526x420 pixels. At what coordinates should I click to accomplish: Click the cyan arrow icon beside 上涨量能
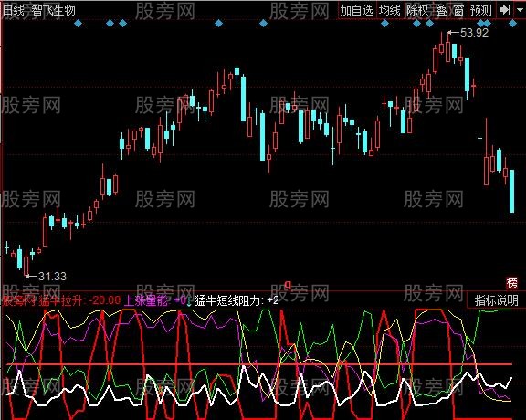(189, 301)
